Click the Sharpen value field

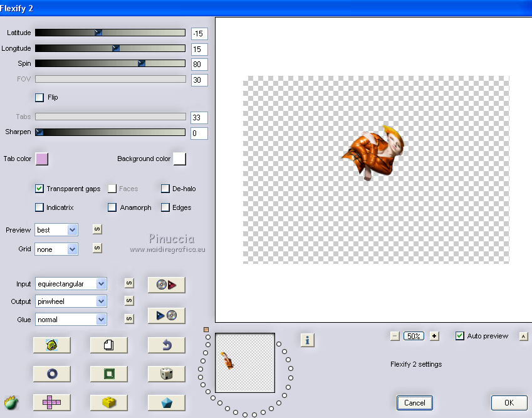(x=199, y=133)
